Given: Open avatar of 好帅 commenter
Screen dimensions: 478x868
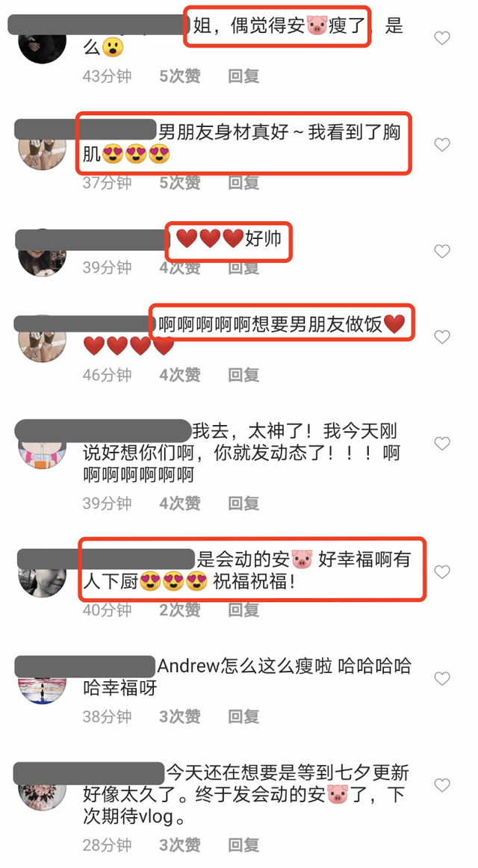Looking at the screenshot, I should point(42,253).
